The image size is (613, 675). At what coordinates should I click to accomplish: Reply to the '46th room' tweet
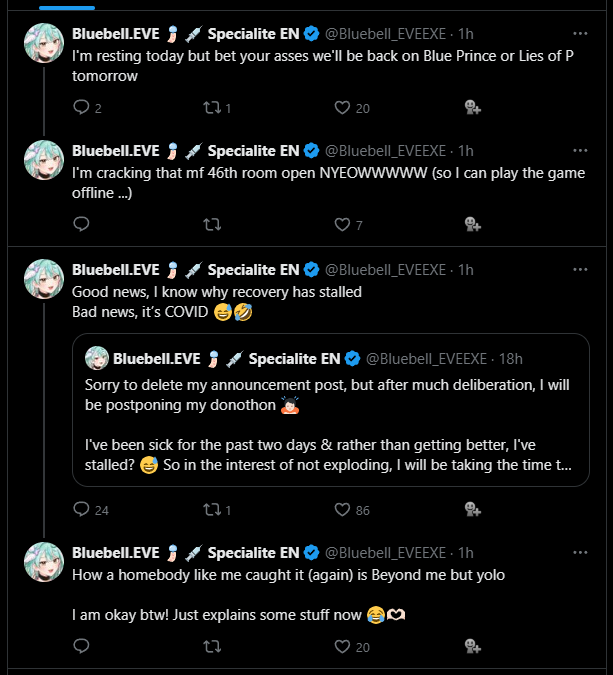(x=81, y=224)
